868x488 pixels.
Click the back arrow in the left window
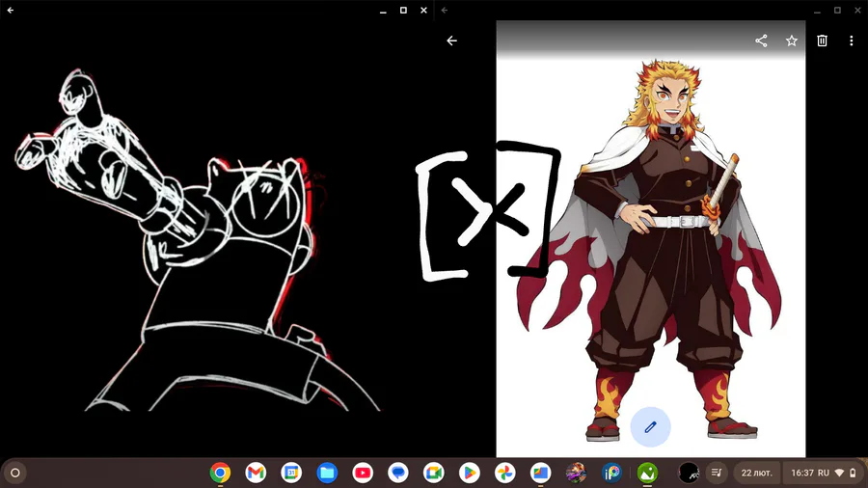click(x=11, y=10)
